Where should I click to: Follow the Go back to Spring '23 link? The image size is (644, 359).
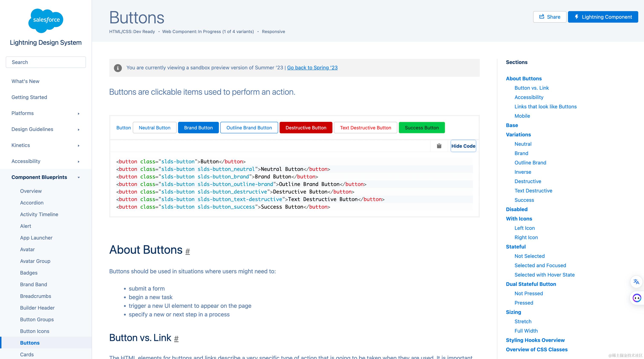[x=312, y=67]
